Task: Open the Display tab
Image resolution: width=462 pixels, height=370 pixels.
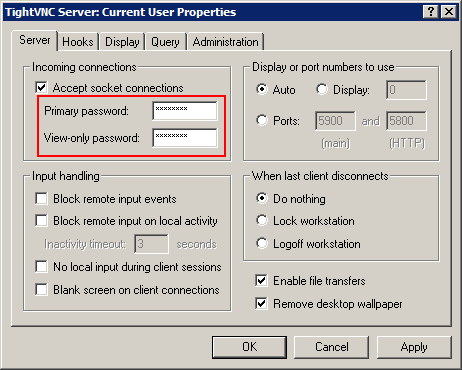Action: [122, 42]
